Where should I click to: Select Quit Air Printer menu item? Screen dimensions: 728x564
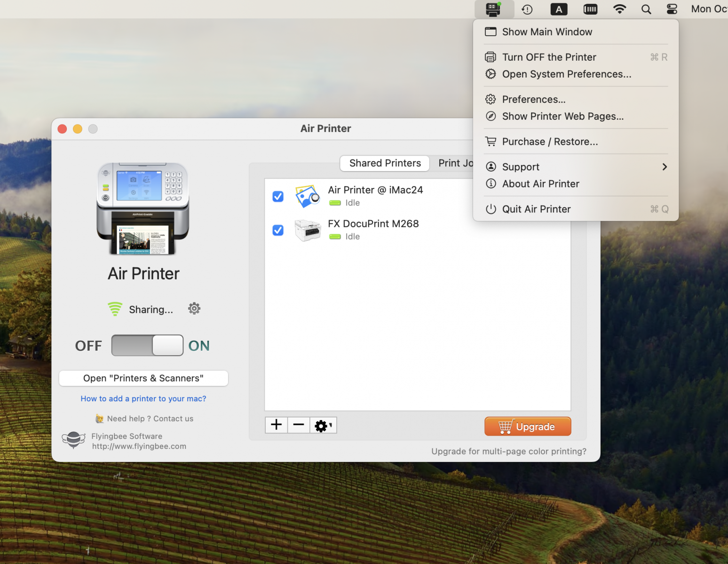(576, 209)
